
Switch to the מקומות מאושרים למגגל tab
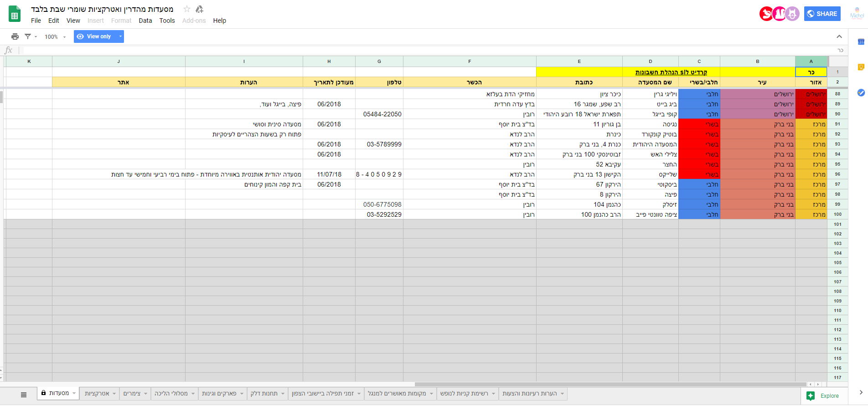click(397, 393)
